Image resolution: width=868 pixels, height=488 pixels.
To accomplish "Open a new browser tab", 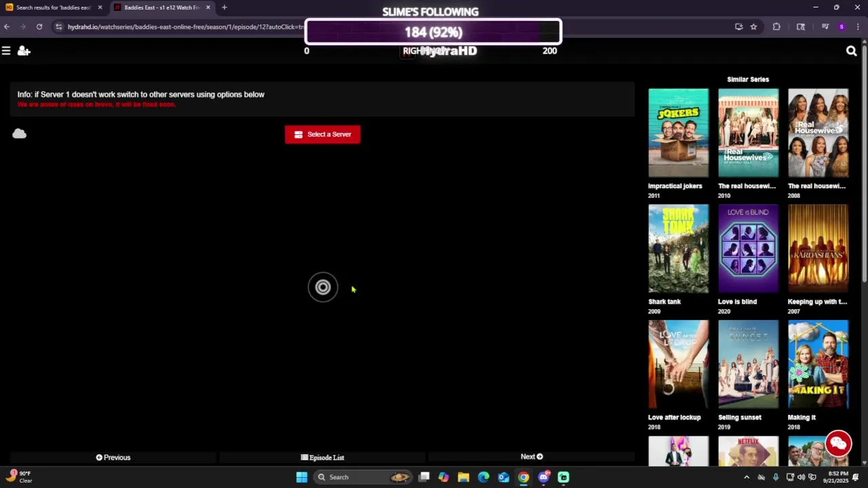I will [x=224, y=7].
